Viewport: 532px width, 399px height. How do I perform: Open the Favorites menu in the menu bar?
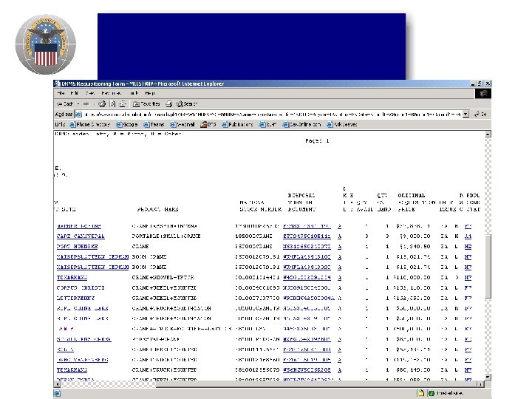coord(112,93)
